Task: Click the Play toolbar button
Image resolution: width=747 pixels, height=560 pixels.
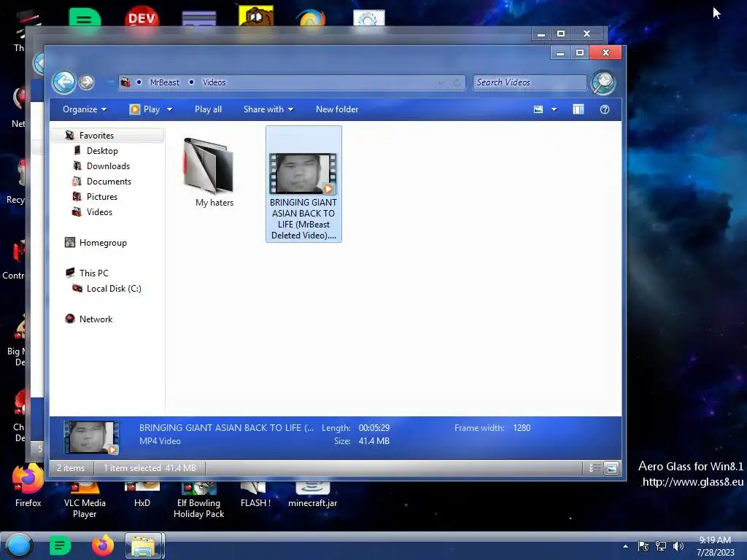Action: (145, 109)
